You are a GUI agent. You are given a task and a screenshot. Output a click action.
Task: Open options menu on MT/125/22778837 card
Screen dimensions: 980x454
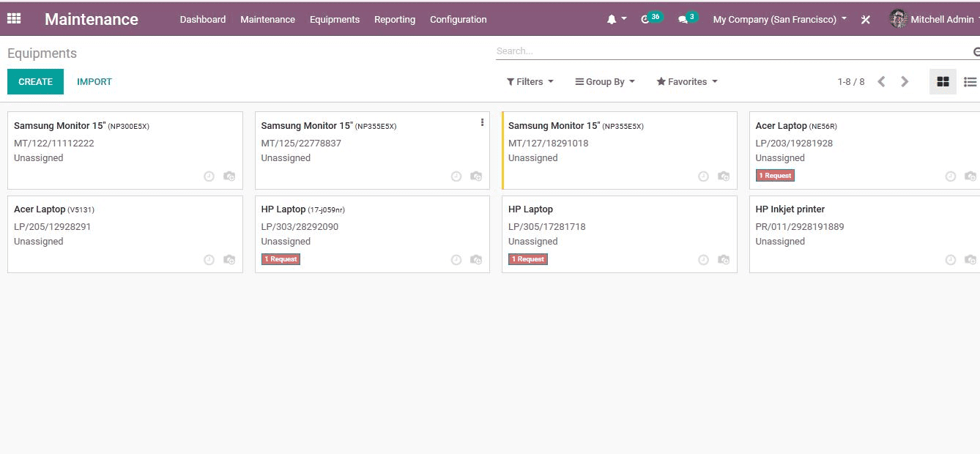(x=482, y=122)
